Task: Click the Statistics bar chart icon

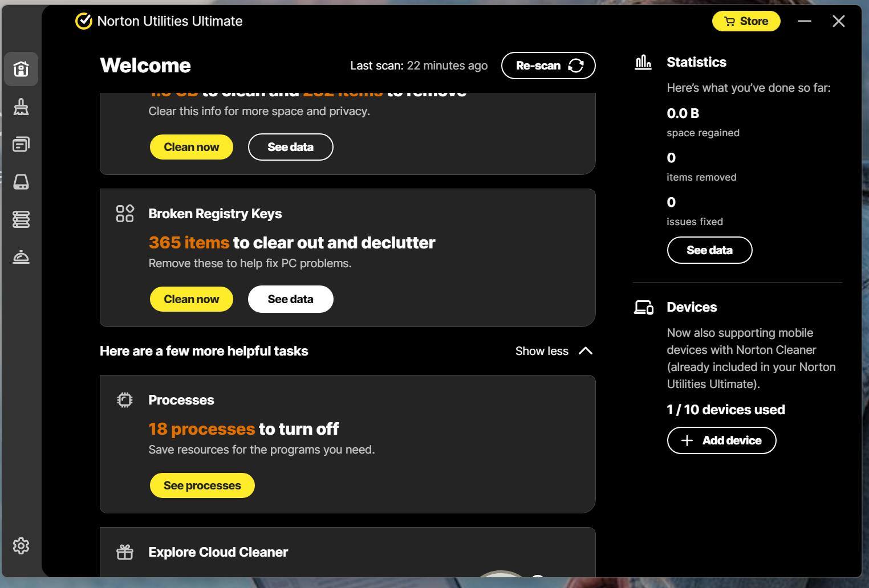Action: pyautogui.click(x=643, y=62)
